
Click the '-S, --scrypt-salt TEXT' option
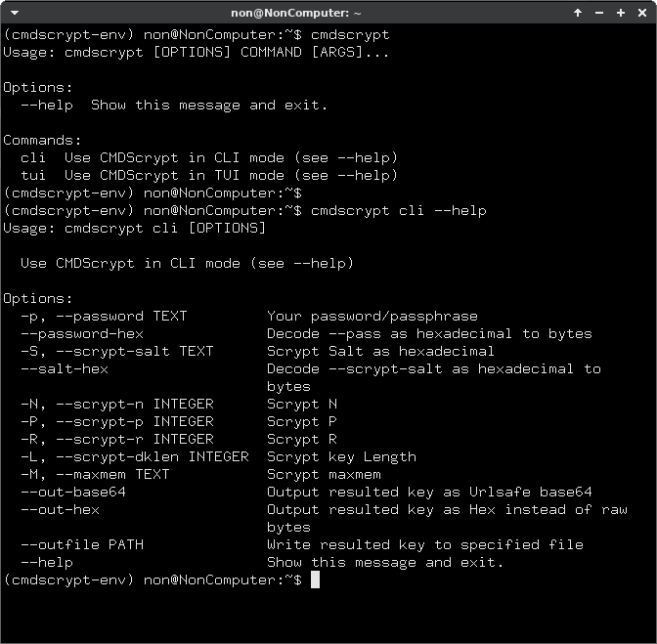tap(117, 351)
